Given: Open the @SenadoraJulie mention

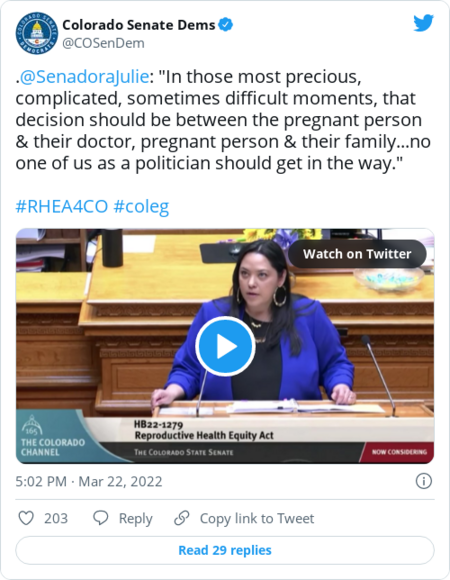Looking at the screenshot, I should pyautogui.click(x=84, y=77).
